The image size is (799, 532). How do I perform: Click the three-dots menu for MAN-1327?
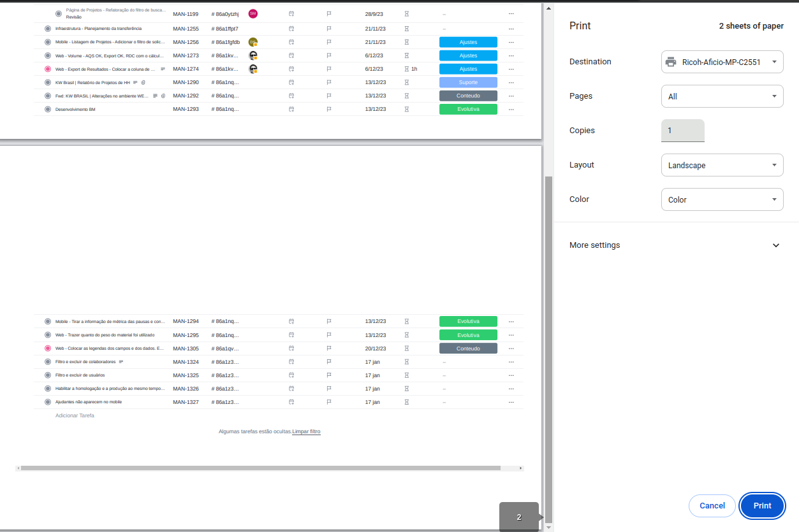[x=511, y=402]
